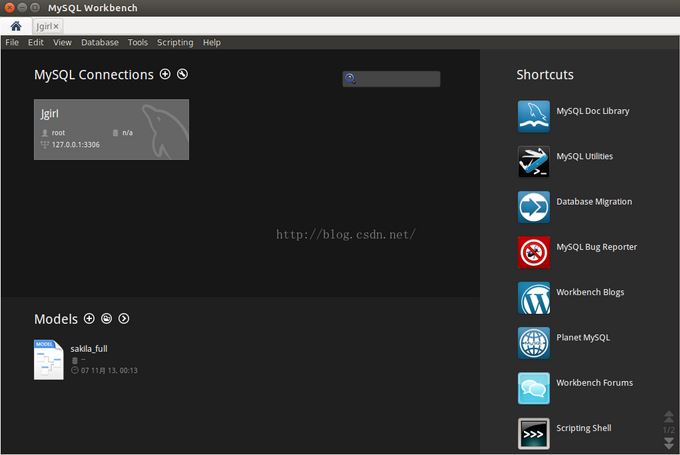The image size is (680, 455).
Task: Open an existing model file via folder icon
Action: point(106,319)
